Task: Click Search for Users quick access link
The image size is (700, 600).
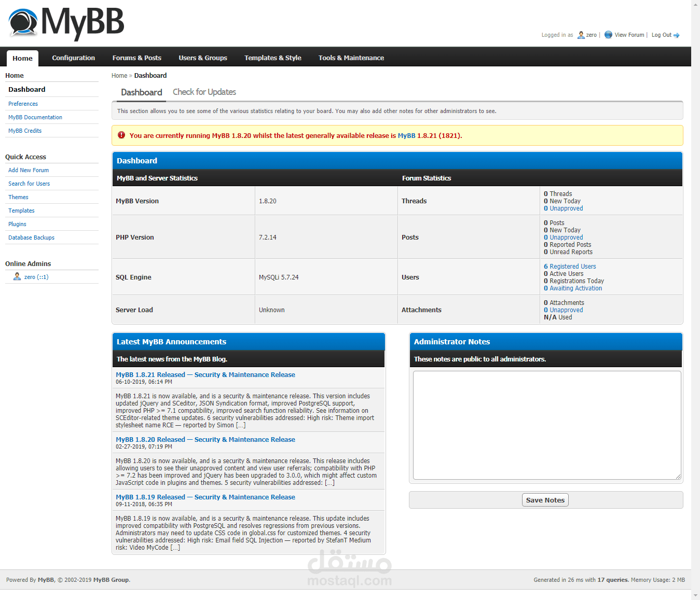Action: pyautogui.click(x=29, y=184)
